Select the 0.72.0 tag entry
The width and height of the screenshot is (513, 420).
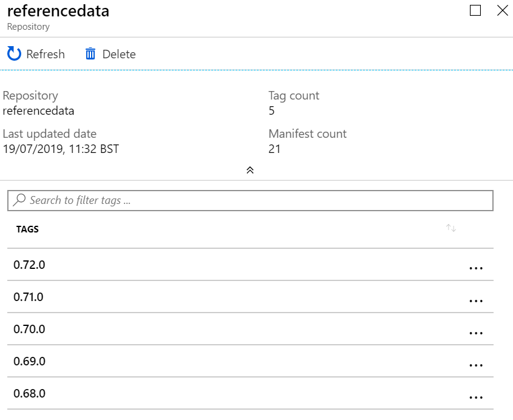tap(30, 265)
